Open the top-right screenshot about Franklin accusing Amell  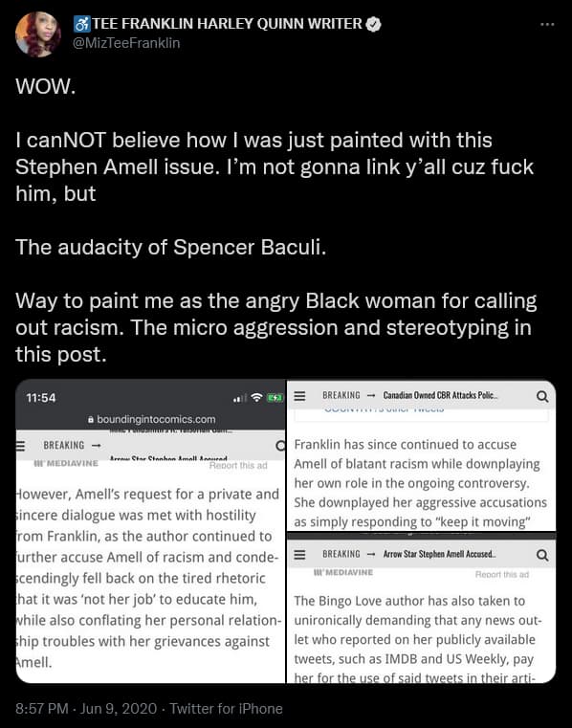pyautogui.click(x=421, y=455)
